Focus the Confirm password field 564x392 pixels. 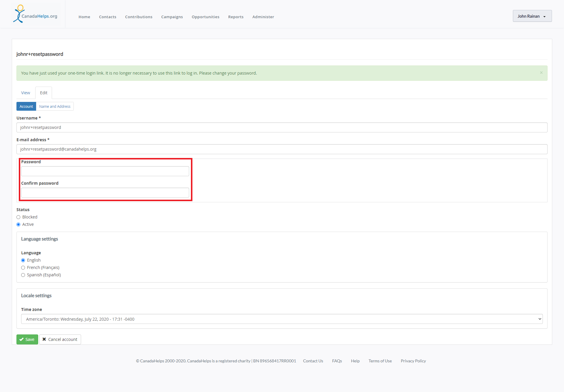[105, 193]
